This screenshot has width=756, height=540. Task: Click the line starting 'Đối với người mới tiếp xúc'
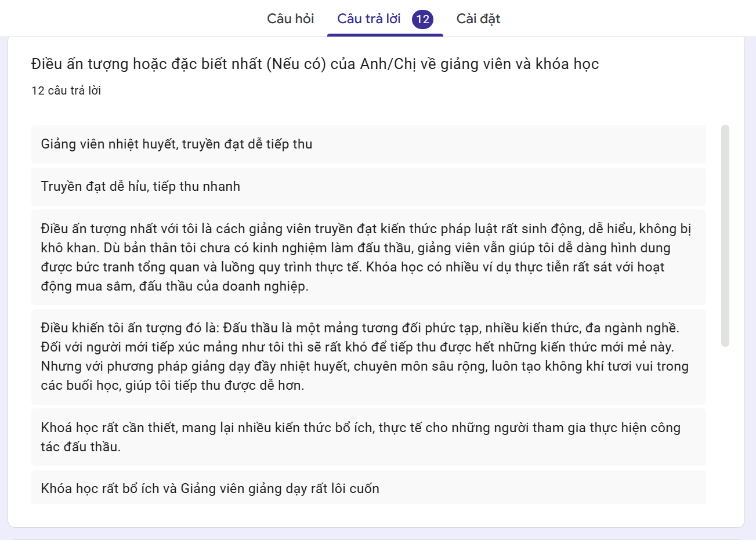point(357,347)
